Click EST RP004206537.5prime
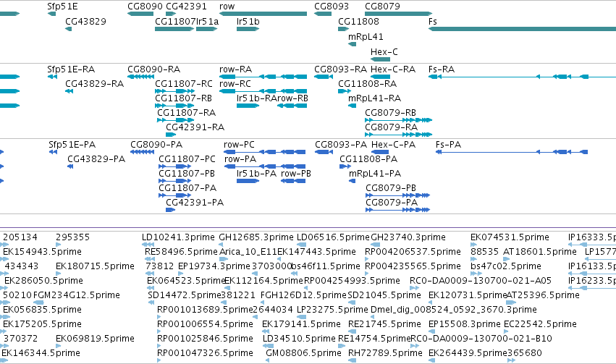Viewport: 616px width, 364px height. coord(413,252)
